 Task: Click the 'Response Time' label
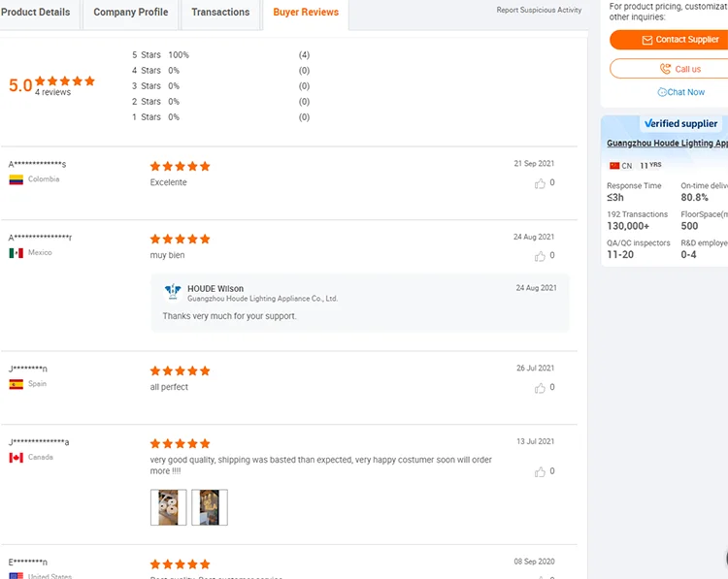(634, 185)
